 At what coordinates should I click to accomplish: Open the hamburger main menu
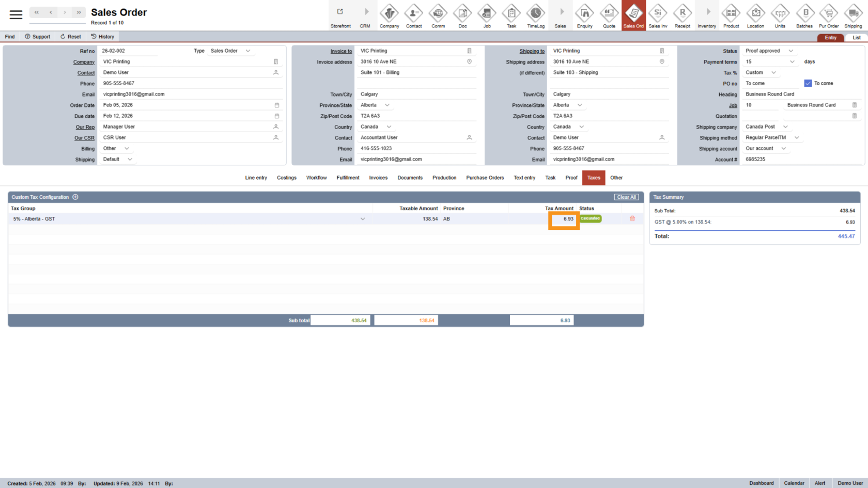16,14
